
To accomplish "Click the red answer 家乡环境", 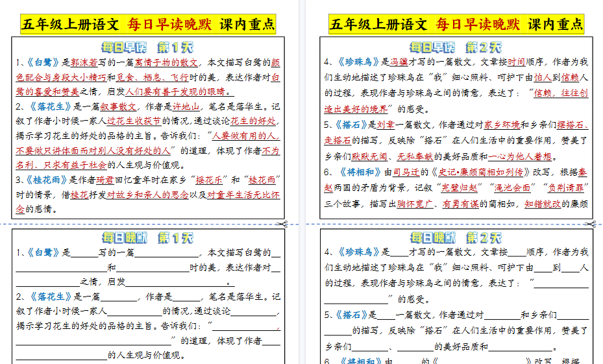I will click(x=502, y=125).
